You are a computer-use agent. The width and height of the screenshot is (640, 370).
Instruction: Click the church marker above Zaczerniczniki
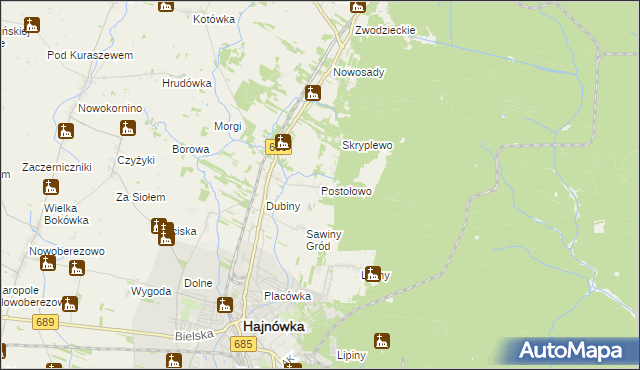(66, 131)
